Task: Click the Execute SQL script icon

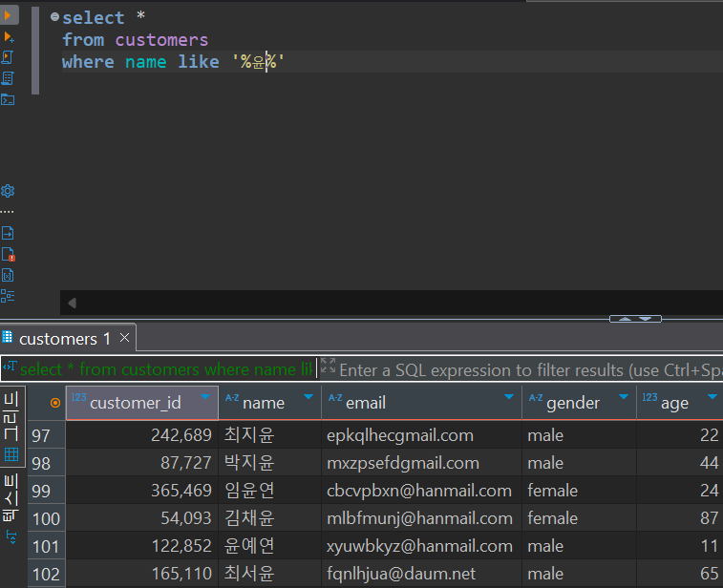Action: 8,57
